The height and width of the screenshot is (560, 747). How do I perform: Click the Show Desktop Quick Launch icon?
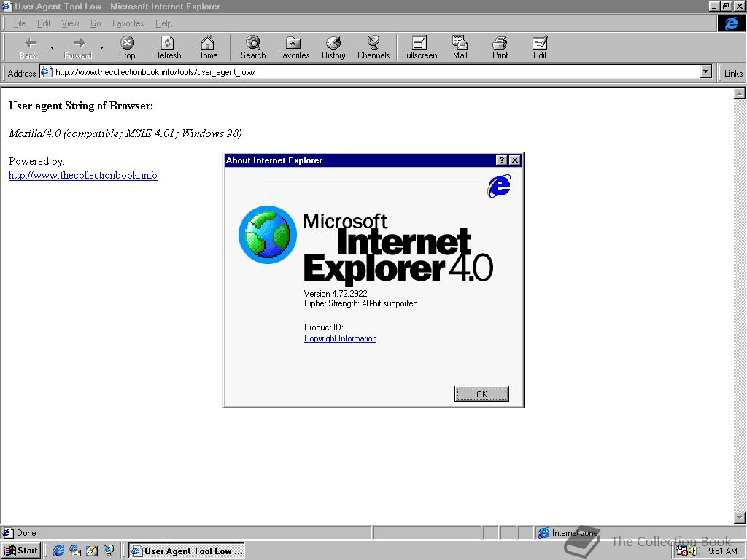pyautogui.click(x=92, y=551)
